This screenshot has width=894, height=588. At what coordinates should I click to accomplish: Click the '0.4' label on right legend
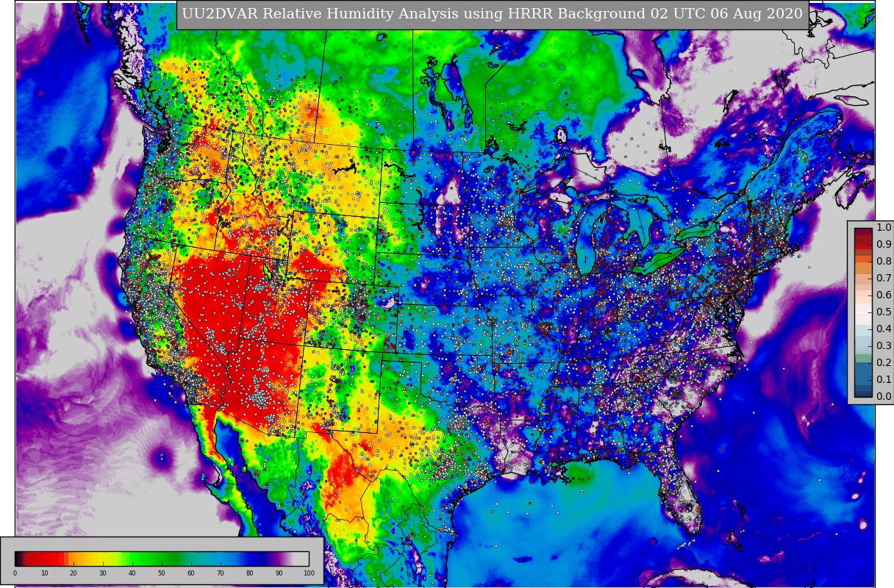tap(884, 329)
